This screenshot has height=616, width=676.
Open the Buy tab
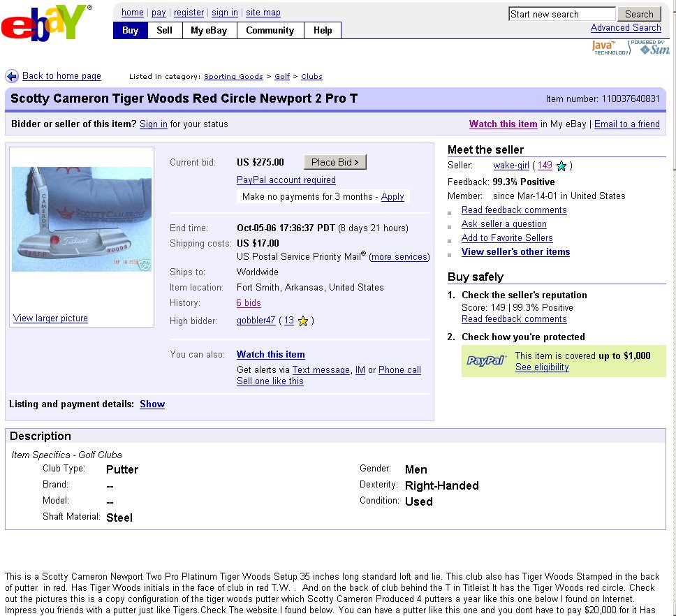[x=130, y=30]
